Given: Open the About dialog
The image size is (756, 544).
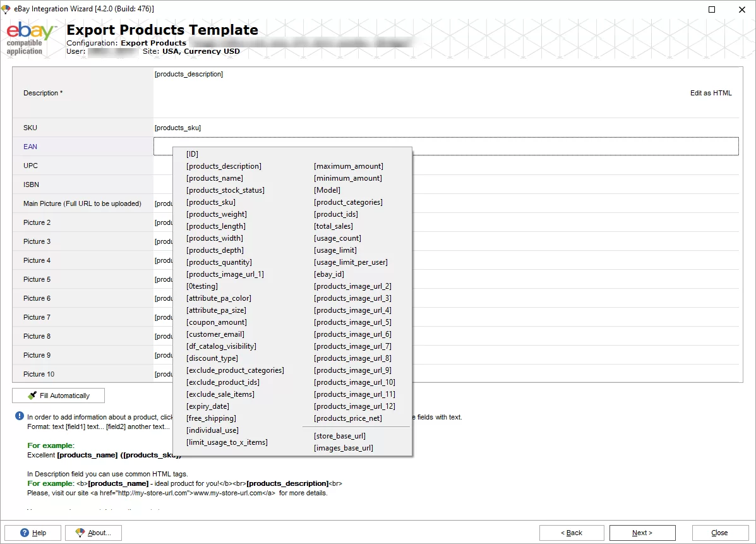Looking at the screenshot, I should point(93,533).
